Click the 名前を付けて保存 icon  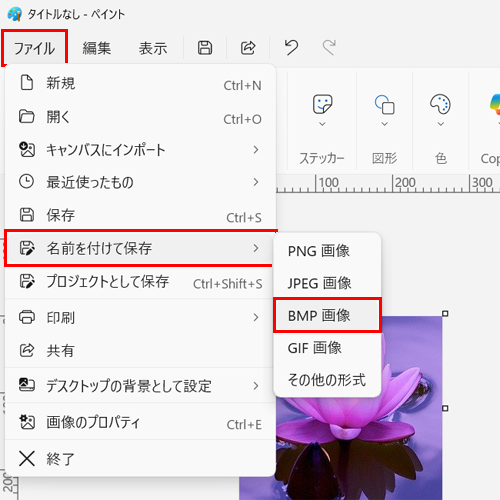[x=27, y=248]
